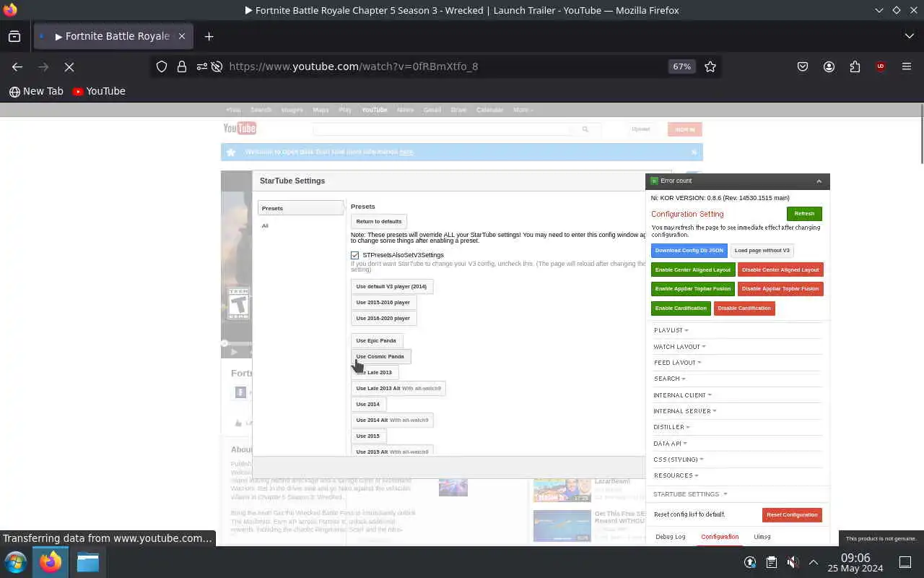Show hidden system tray icons
This screenshot has height=578, width=924.
(814, 562)
